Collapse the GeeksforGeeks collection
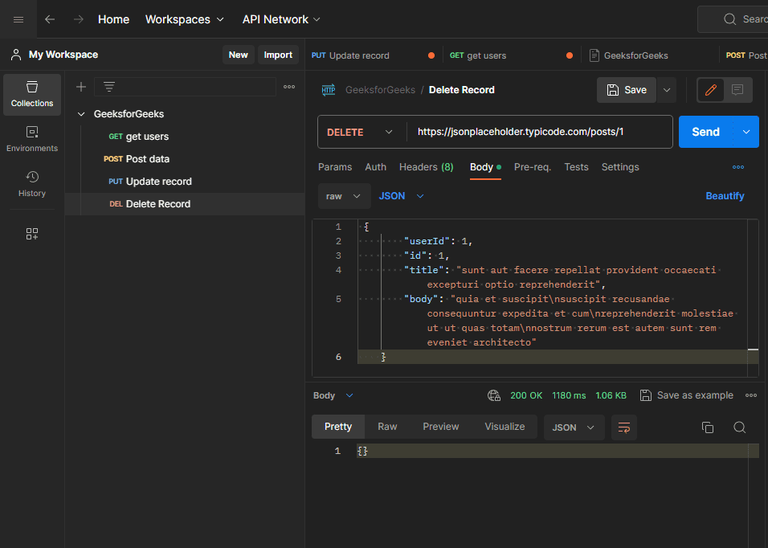The height and width of the screenshot is (548, 768). coord(82,114)
